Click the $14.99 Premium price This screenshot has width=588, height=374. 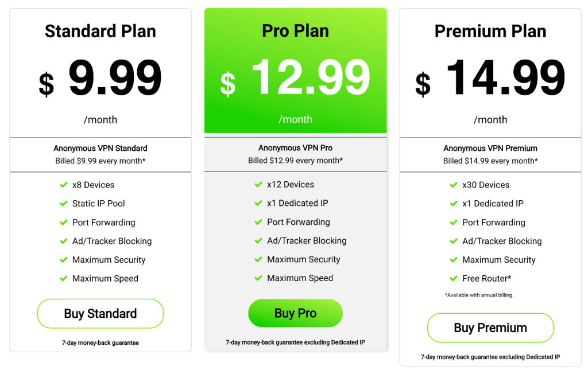(490, 78)
